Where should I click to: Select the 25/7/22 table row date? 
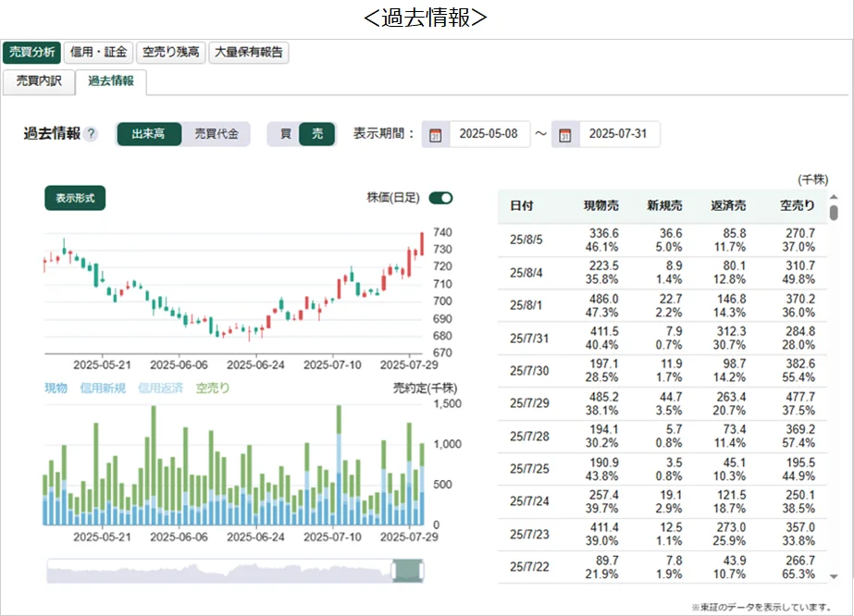coord(529,567)
